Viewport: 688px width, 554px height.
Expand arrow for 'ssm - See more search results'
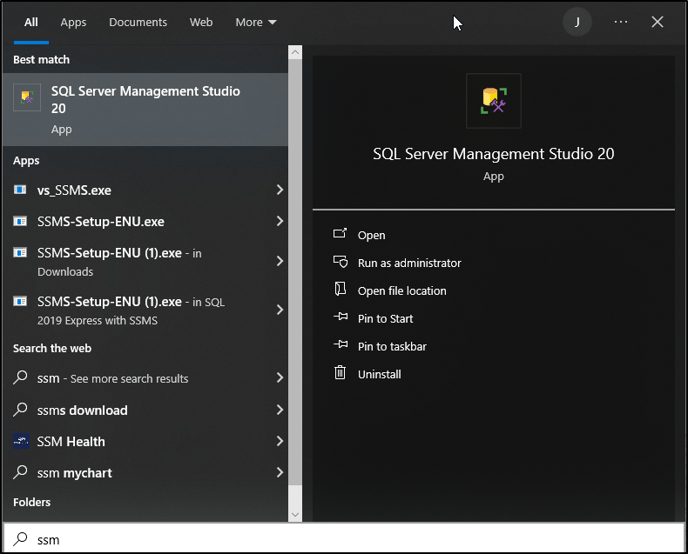[x=280, y=378]
